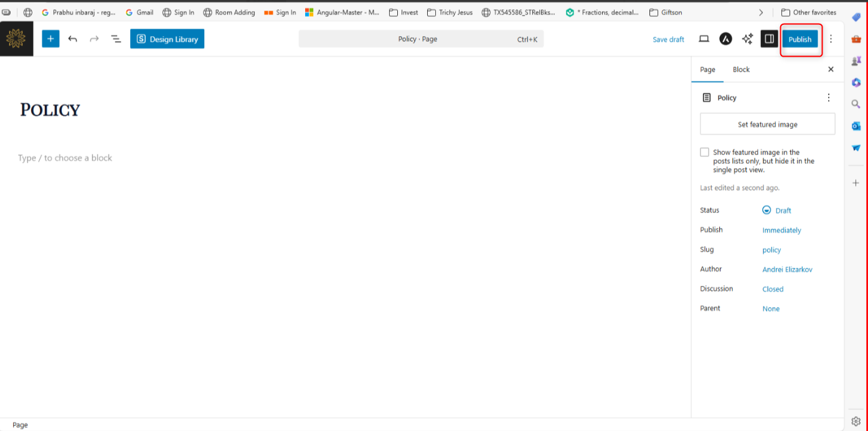The width and height of the screenshot is (868, 431).
Task: Undo the last edit
Action: [73, 39]
